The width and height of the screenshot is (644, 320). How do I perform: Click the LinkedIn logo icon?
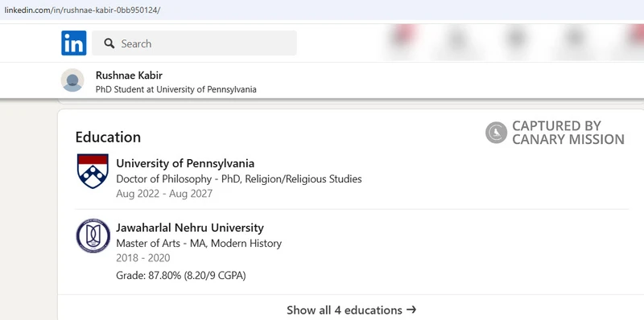74,43
